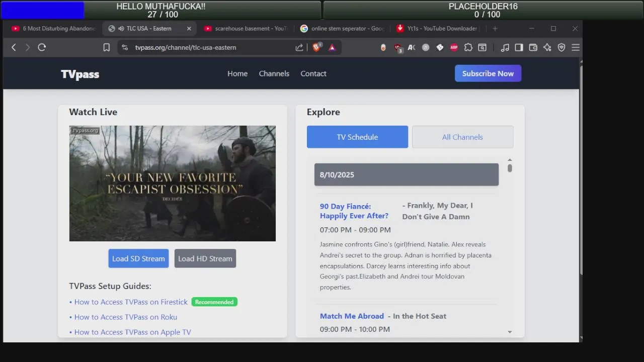Open the Brave VPN shield icon

(x=561, y=47)
